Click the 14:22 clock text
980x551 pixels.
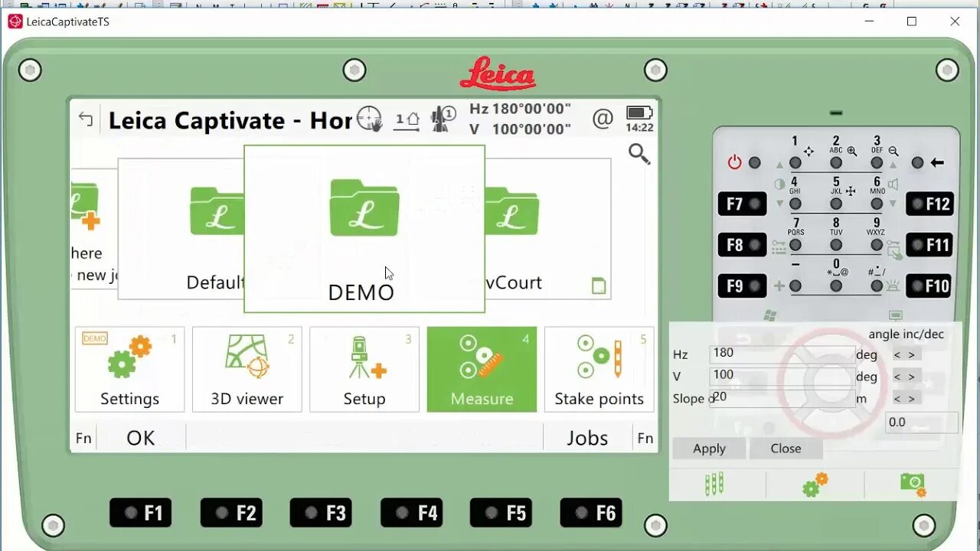click(639, 128)
